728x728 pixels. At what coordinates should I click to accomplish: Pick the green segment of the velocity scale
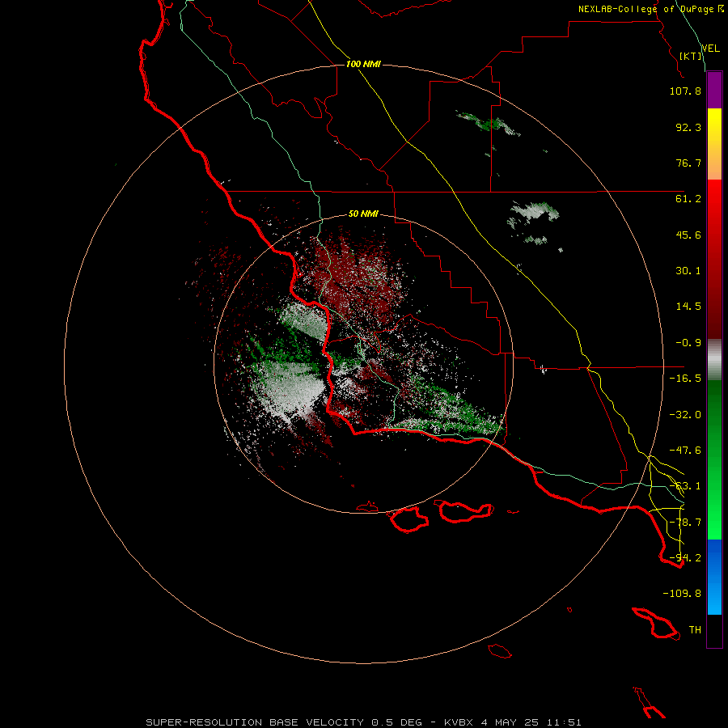tap(714, 459)
